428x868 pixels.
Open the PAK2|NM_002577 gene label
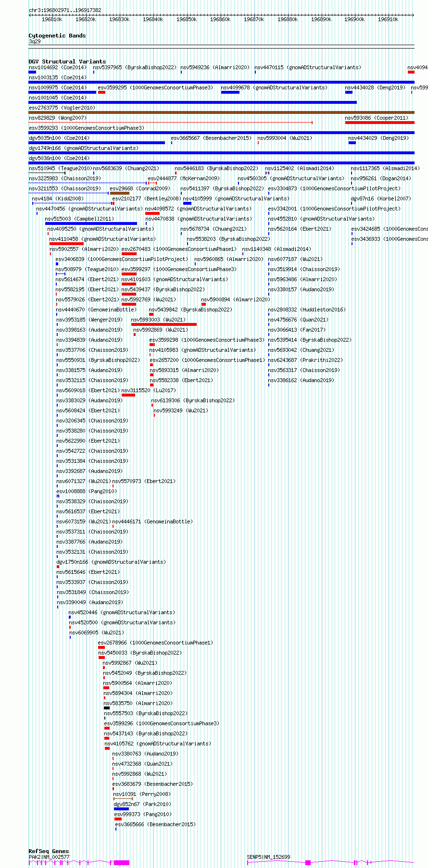[49, 857]
